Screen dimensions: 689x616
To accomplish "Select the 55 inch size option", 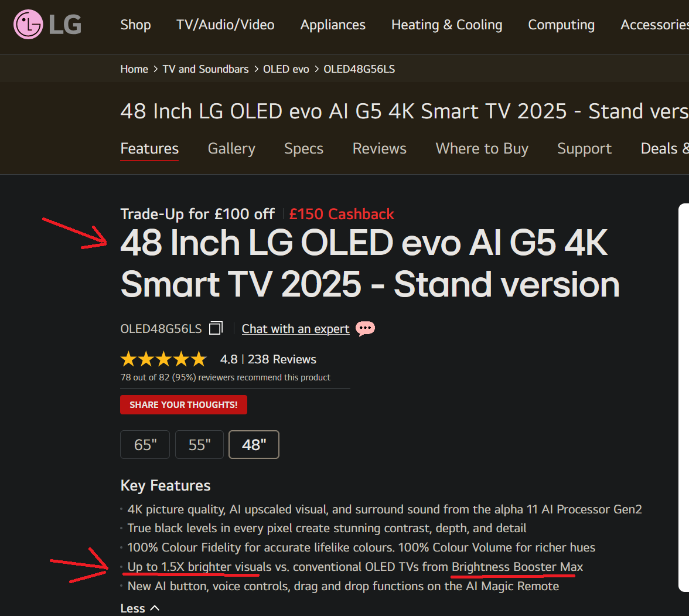I will [x=199, y=444].
